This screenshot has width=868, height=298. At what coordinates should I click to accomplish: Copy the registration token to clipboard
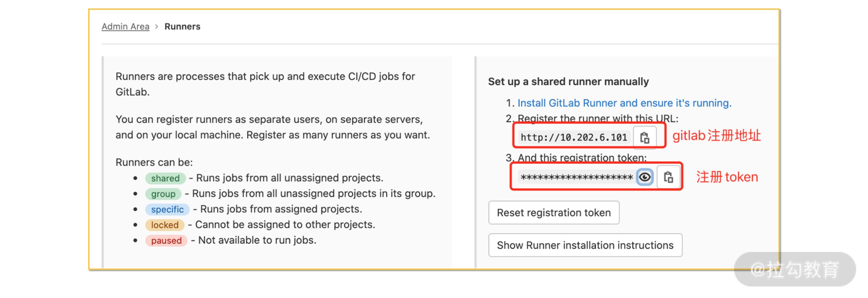[668, 177]
